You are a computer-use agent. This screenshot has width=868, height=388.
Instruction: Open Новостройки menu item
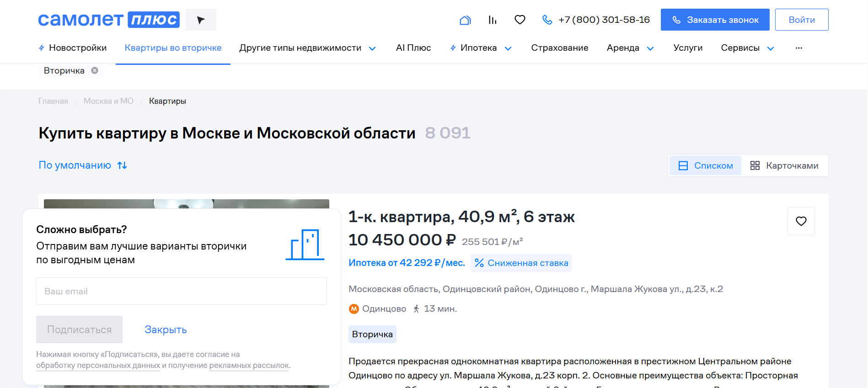73,48
